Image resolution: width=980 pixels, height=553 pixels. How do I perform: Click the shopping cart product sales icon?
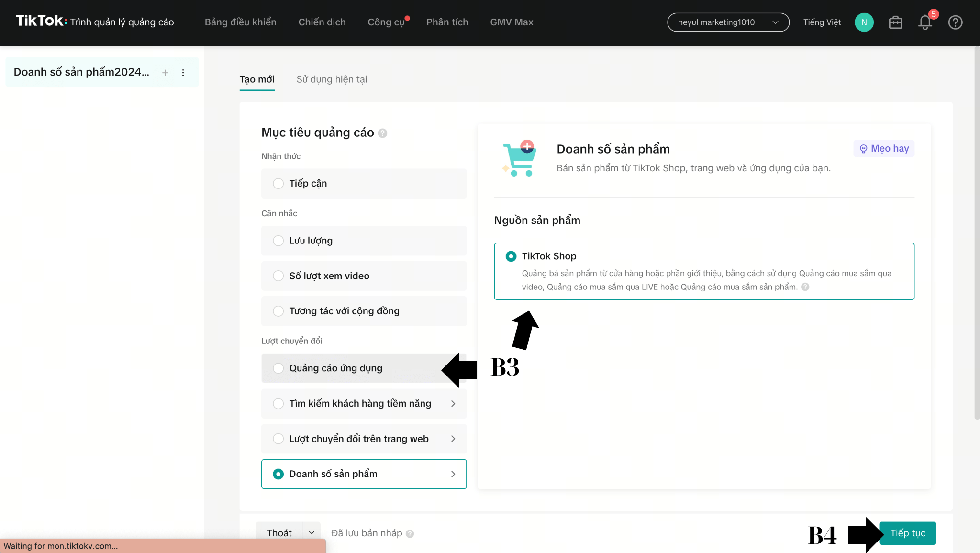click(519, 159)
